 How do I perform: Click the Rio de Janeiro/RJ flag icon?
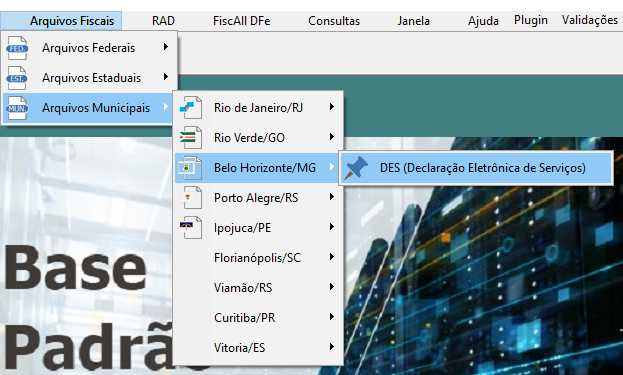(190, 108)
